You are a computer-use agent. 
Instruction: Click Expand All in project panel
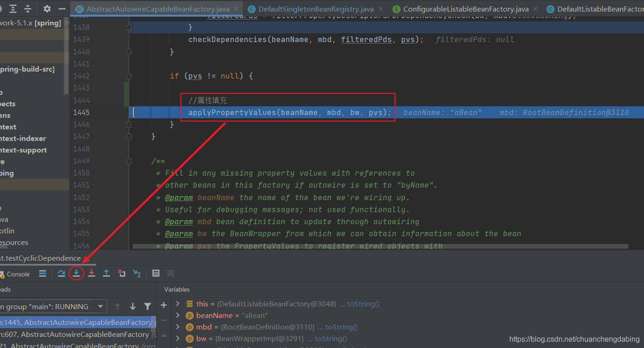click(13, 9)
